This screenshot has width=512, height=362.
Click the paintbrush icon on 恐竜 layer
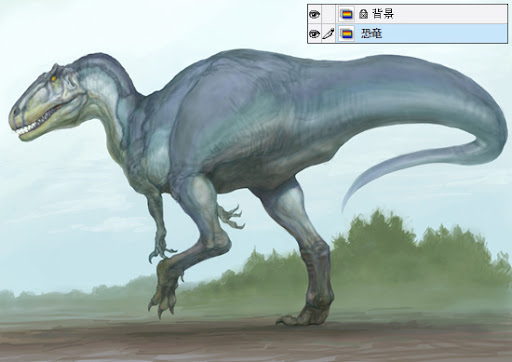[328, 34]
